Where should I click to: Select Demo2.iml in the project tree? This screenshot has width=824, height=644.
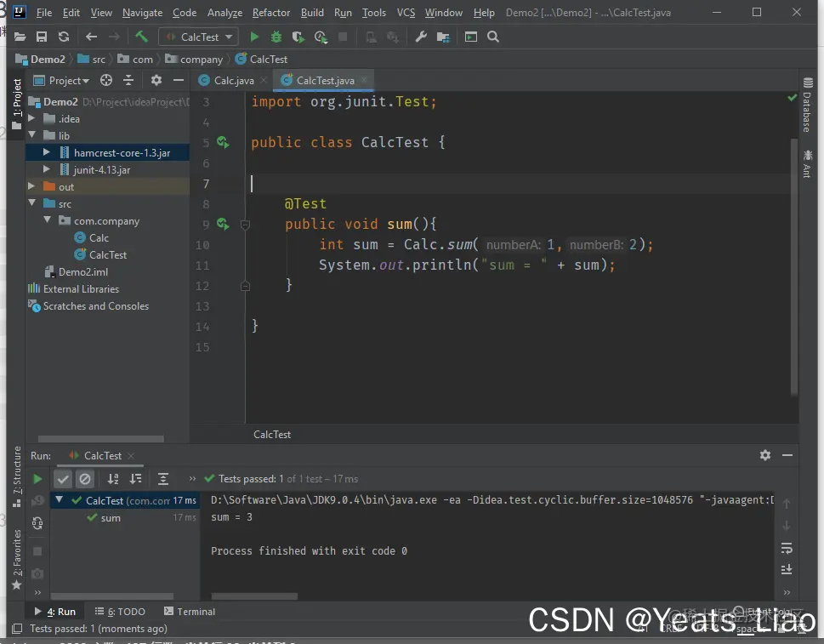point(77,271)
